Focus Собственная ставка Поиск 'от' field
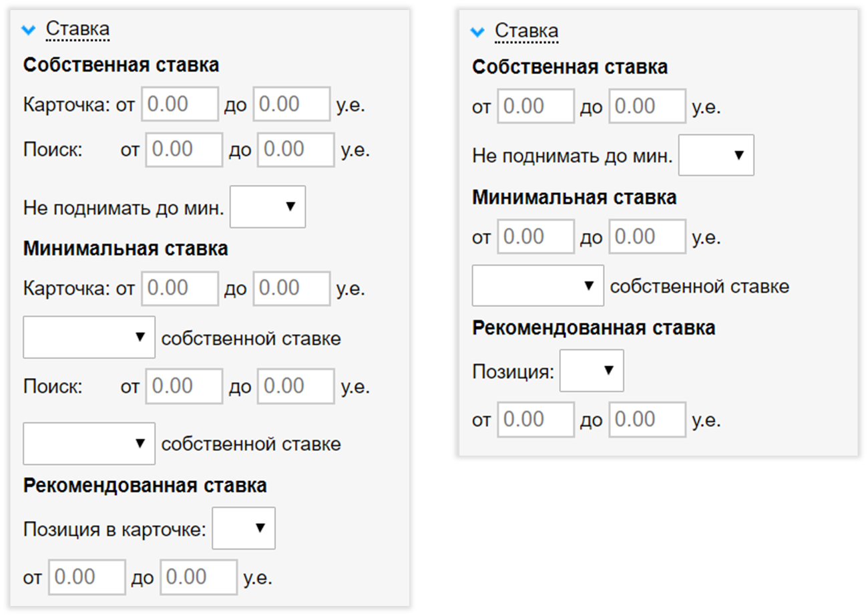 coord(184,150)
